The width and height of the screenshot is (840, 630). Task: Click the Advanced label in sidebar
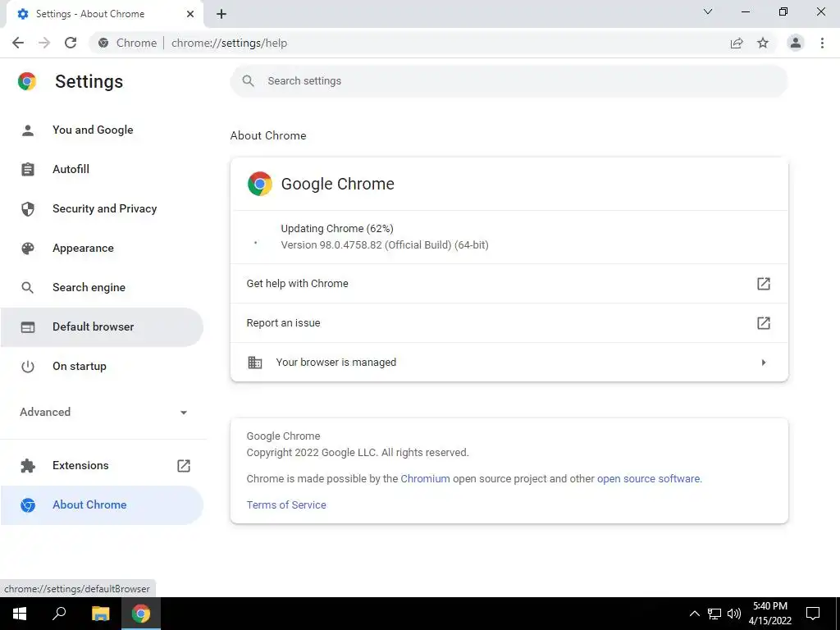[x=45, y=412]
